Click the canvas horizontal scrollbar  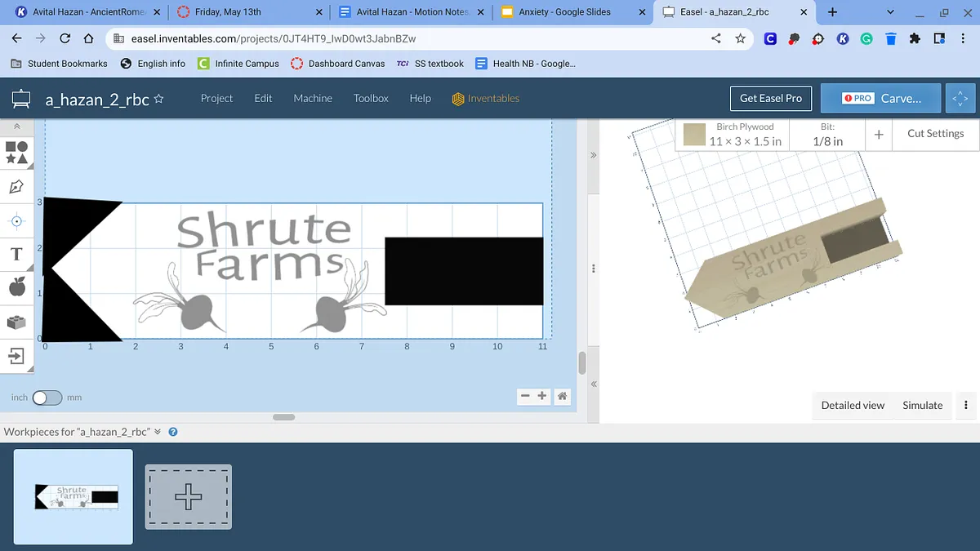pyautogui.click(x=283, y=417)
